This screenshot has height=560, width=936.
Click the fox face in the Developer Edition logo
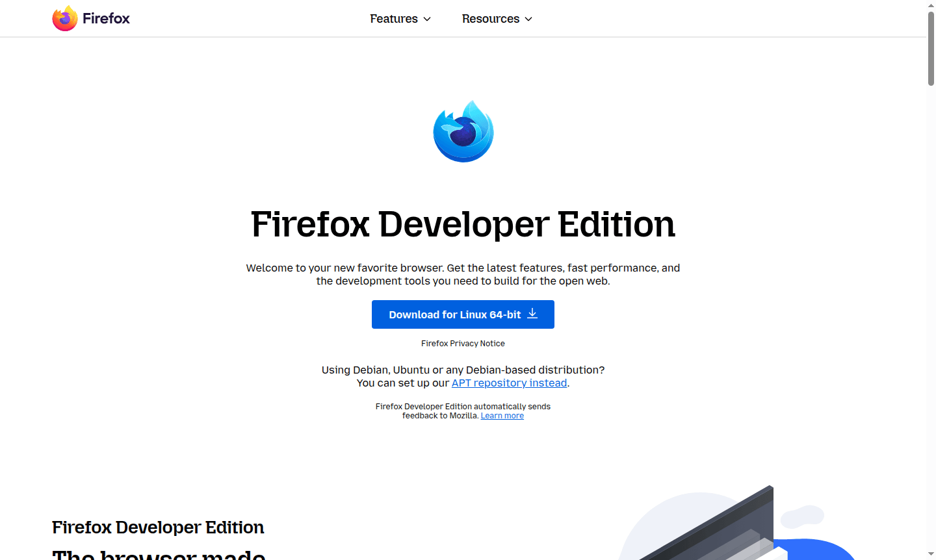(463, 133)
